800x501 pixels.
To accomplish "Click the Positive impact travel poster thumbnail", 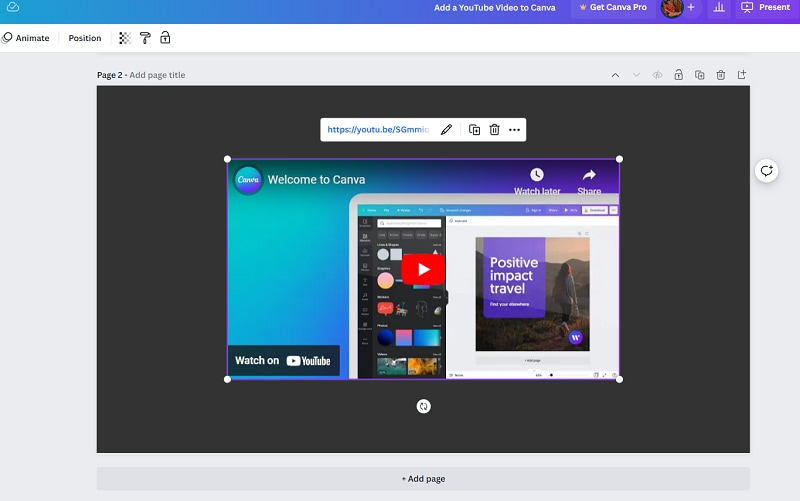I will click(533, 294).
